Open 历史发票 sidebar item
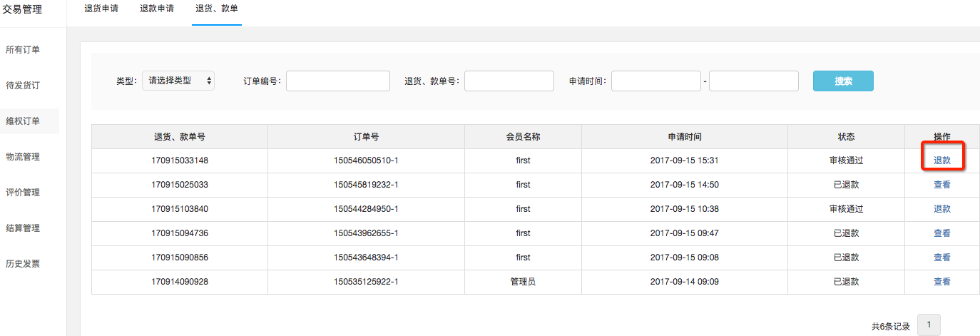 click(x=23, y=264)
